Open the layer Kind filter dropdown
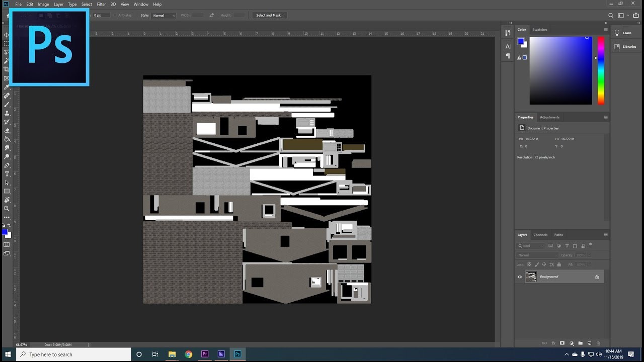Screen dimensions: 644x362 tap(531, 246)
